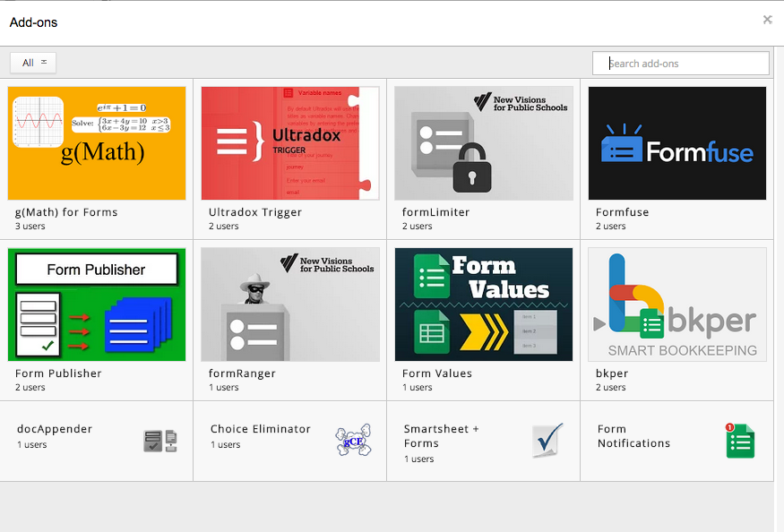The width and height of the screenshot is (784, 532).
Task: Select the formLimiter padlock thumbnail
Action: 484,143
